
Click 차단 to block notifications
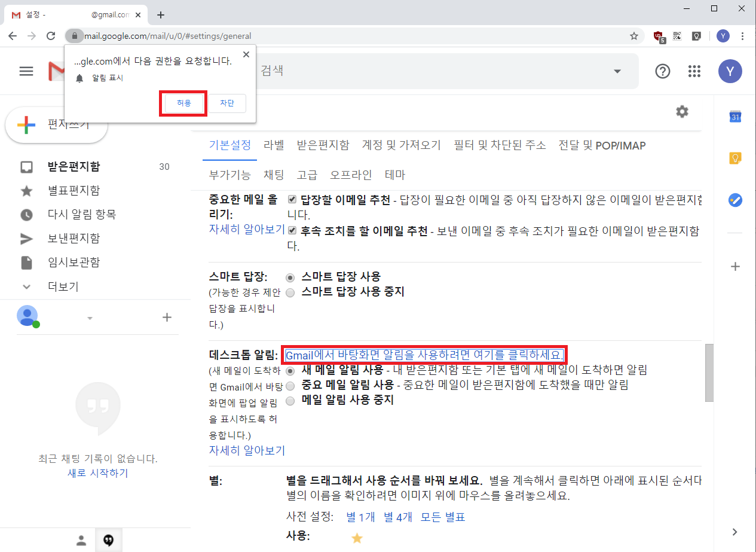[227, 103]
